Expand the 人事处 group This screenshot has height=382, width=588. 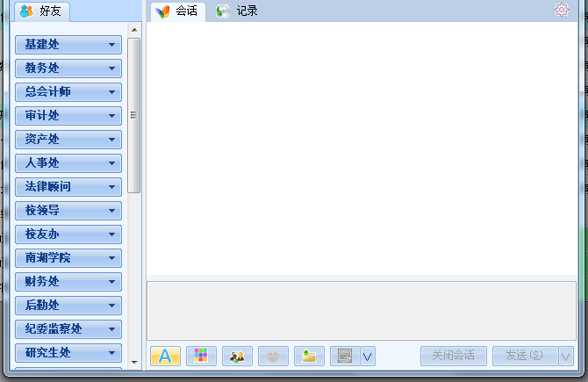tap(68, 162)
